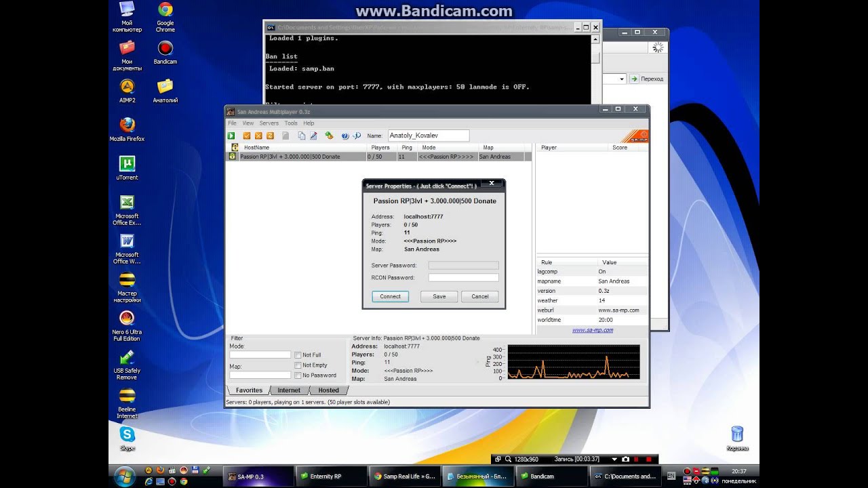Open Mozilla Firefox desktop icon
This screenshot has height=488, width=868.
(x=127, y=129)
